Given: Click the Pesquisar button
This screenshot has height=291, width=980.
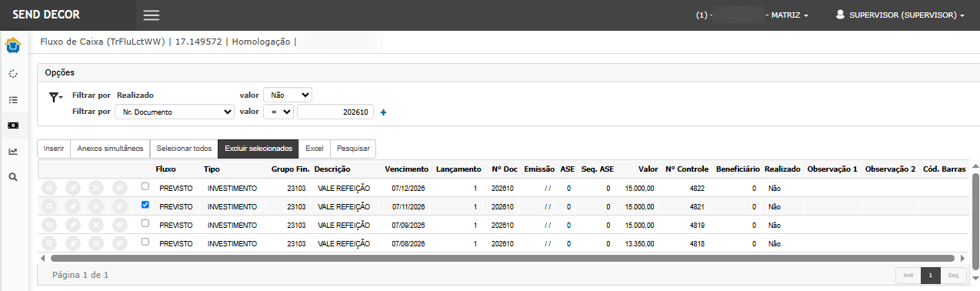Looking at the screenshot, I should [353, 148].
